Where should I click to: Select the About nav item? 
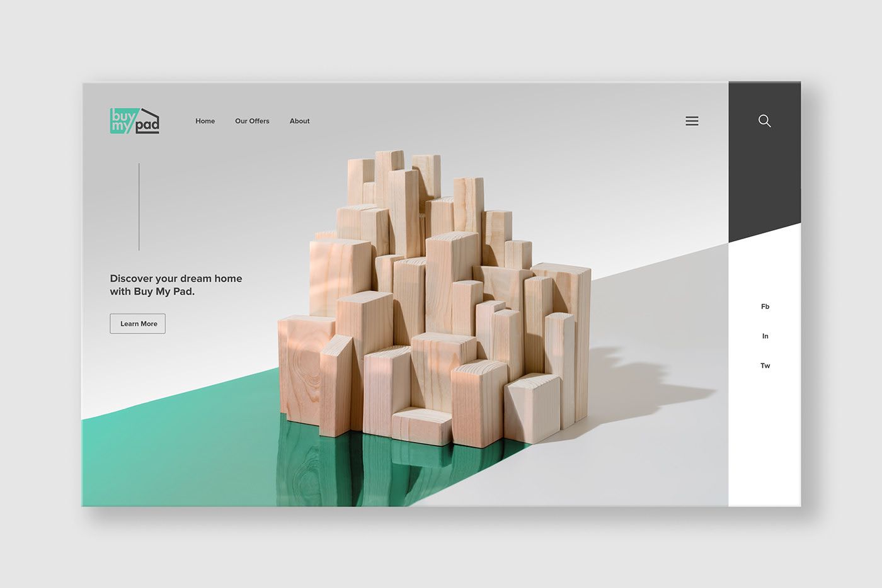tap(300, 121)
